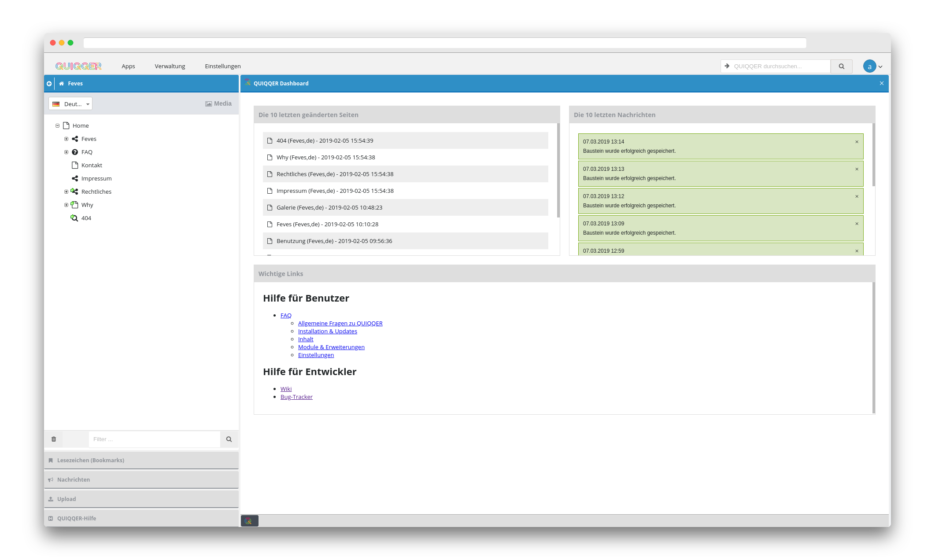Expand the Feves tree node
The image size is (935, 560).
pos(66,139)
